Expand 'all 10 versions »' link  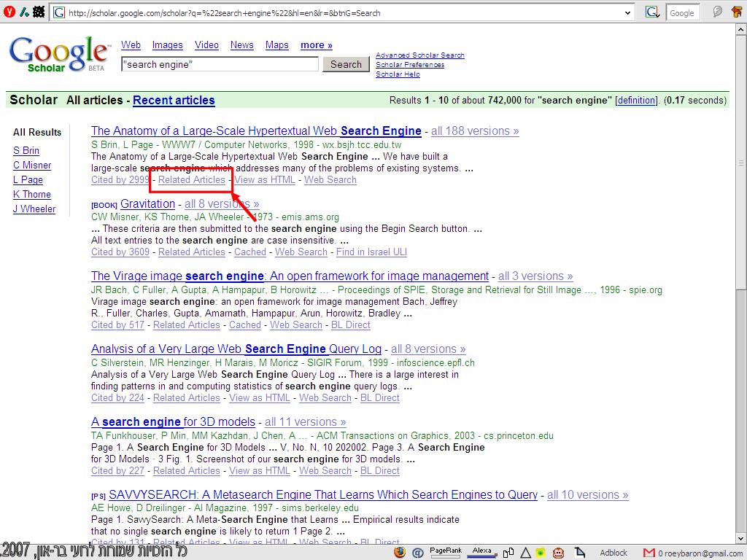[x=588, y=495]
